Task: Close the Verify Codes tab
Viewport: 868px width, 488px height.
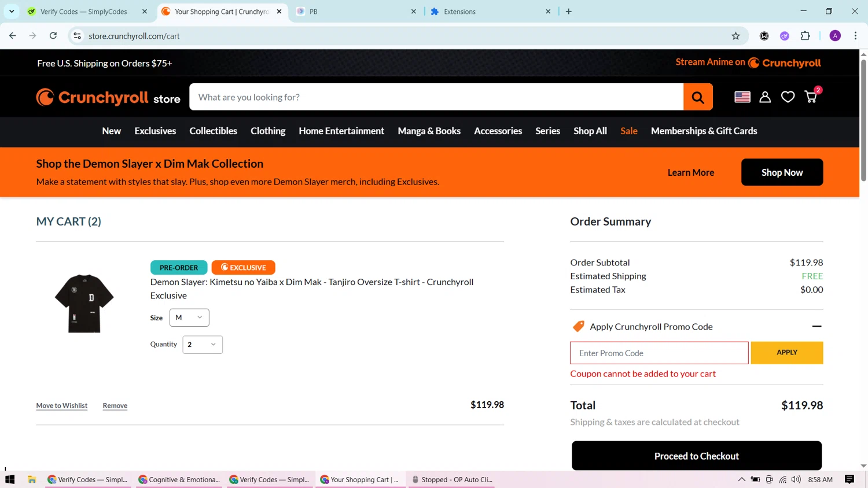Action: (145, 12)
